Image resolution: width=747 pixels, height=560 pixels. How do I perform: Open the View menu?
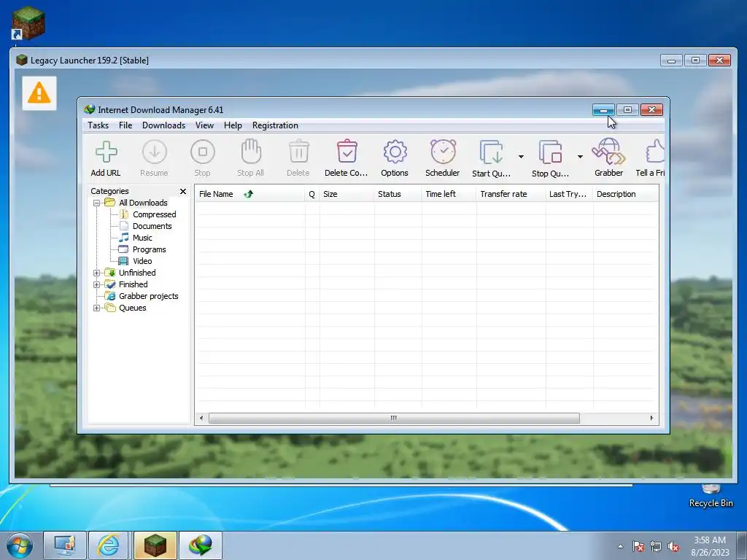click(x=204, y=125)
